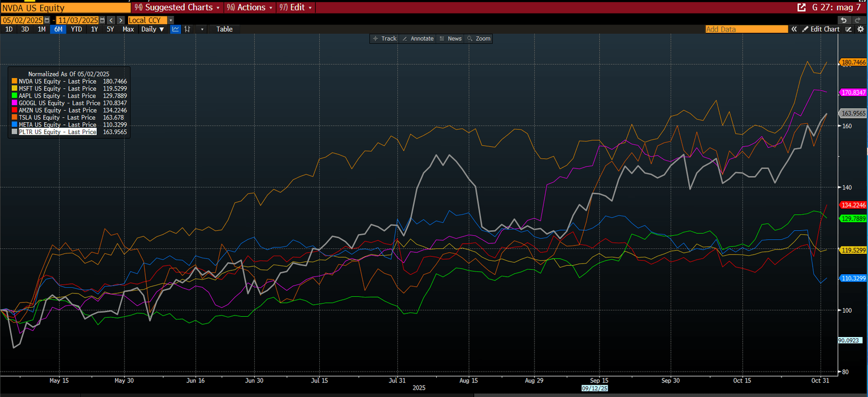Click the pencil-checklist icon beside Edit Chart
This screenshot has width=868, height=397.
[x=848, y=29]
